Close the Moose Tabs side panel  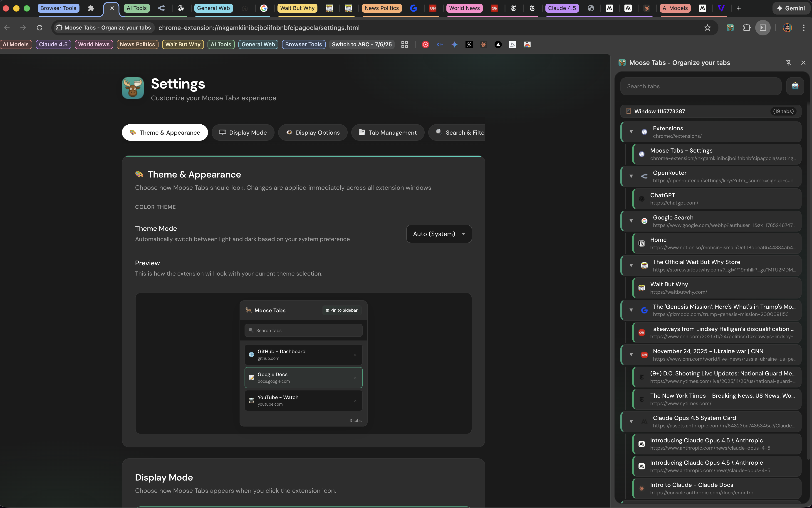(x=803, y=63)
